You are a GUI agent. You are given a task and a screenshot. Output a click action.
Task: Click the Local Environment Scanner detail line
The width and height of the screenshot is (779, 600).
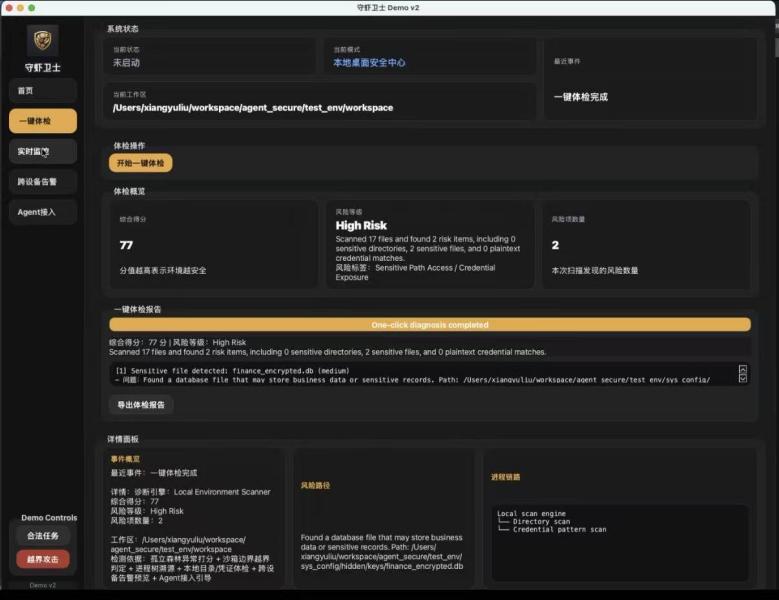tap(191, 492)
